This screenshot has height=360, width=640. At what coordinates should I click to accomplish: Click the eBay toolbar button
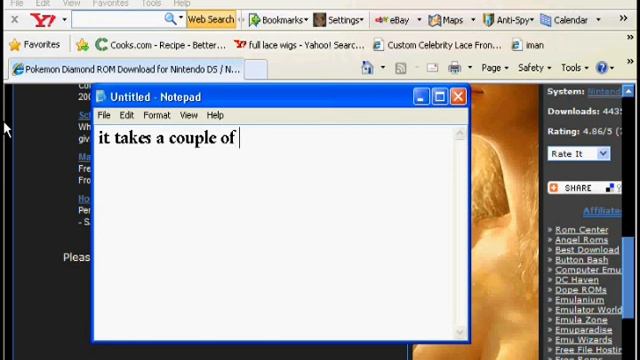point(392,20)
